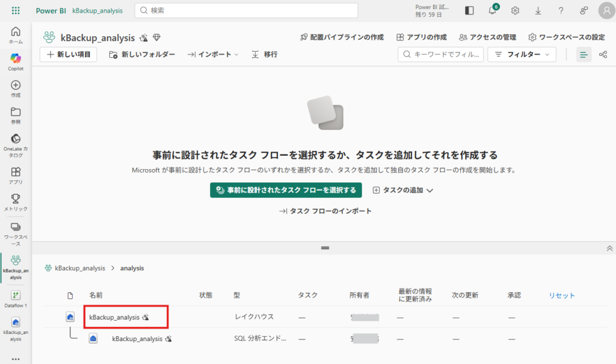Viewport: 616px width, 364px height.
Task: Open the kBackup_analysis lakehouse item
Action: pyautogui.click(x=114, y=317)
